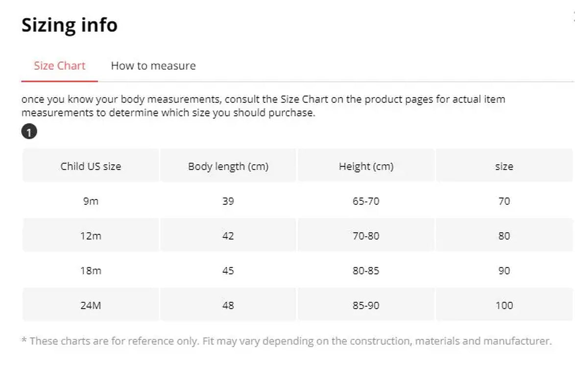The width and height of the screenshot is (575, 392).
Task: Click the size 100 cell
Action: (x=504, y=305)
